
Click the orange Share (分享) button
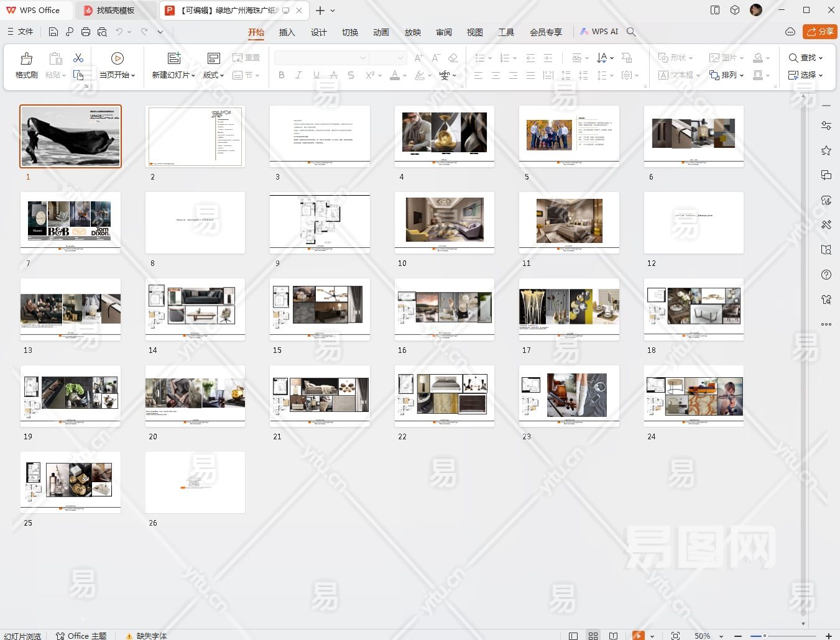pos(819,32)
